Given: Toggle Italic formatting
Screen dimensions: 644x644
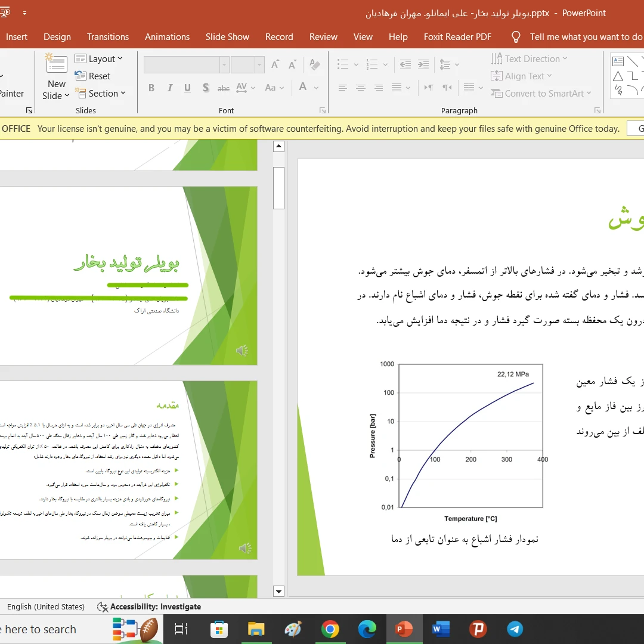Looking at the screenshot, I should pyautogui.click(x=170, y=88).
